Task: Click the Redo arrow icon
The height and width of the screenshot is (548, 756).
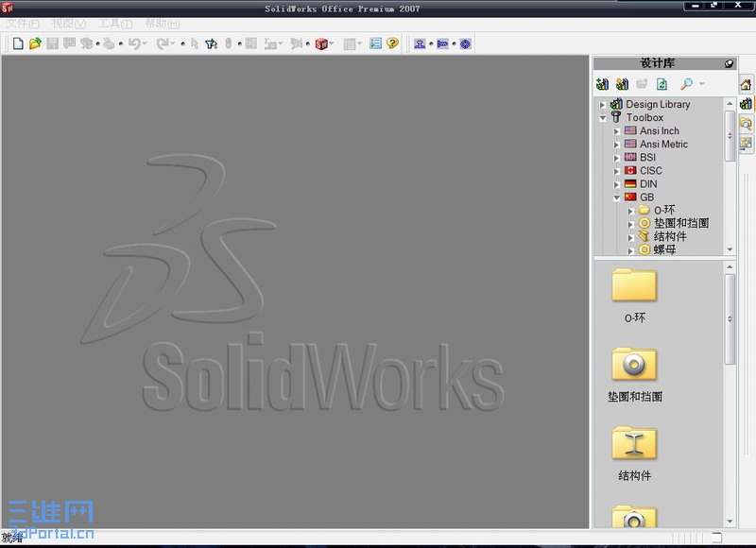Action: tap(163, 43)
